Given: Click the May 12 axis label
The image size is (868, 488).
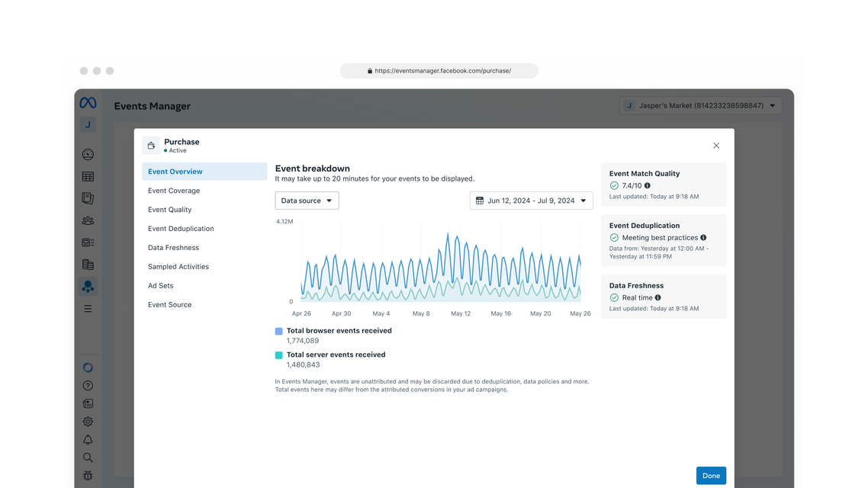Looking at the screenshot, I should (x=461, y=313).
